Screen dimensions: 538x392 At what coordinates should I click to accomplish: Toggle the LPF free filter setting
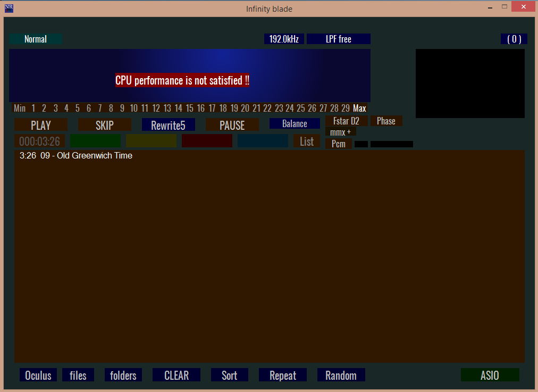tap(339, 39)
